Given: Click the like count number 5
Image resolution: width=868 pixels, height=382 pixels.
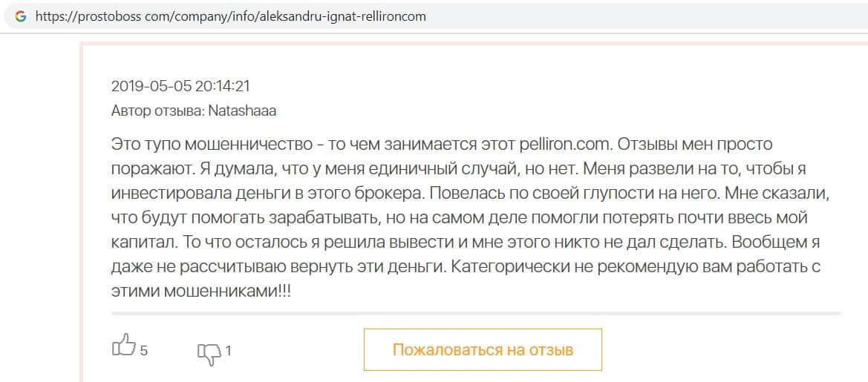Looking at the screenshot, I should tap(144, 351).
